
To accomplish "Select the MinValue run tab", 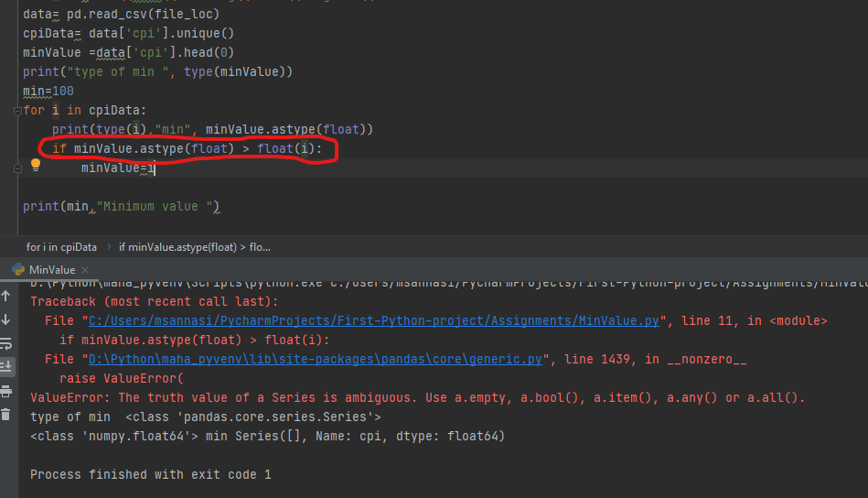I will click(51, 270).
